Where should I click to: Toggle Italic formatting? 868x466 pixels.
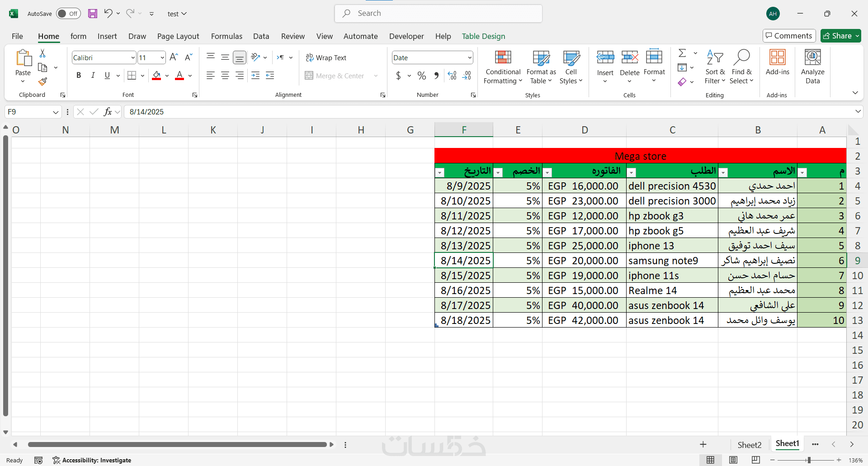click(x=93, y=76)
